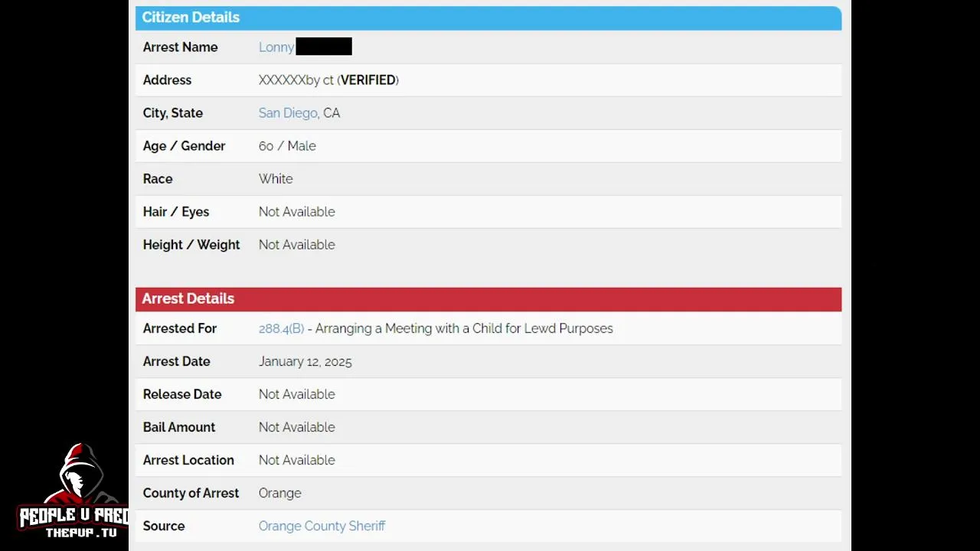Image resolution: width=980 pixels, height=551 pixels.
Task: Click the Height / Weight row label
Action: [191, 245]
